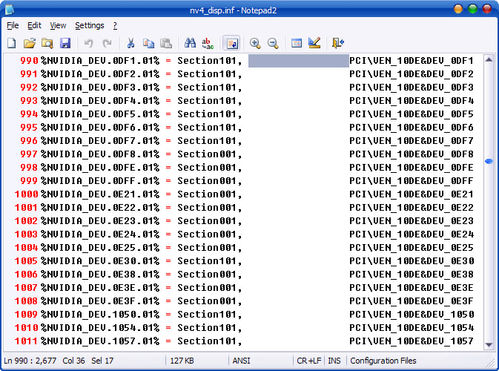499x371 pixels.
Task: Click the Browse files toolbar icon
Action: click(x=47, y=43)
